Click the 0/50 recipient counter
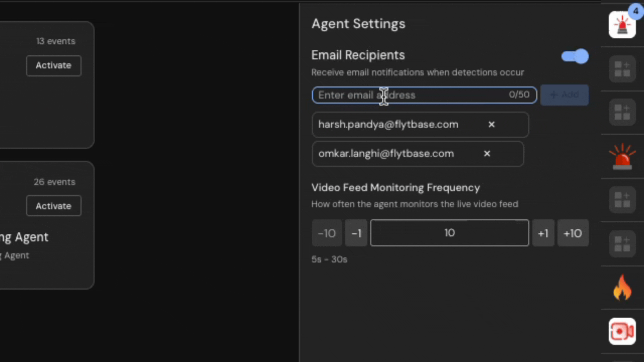The image size is (644, 362). (519, 95)
